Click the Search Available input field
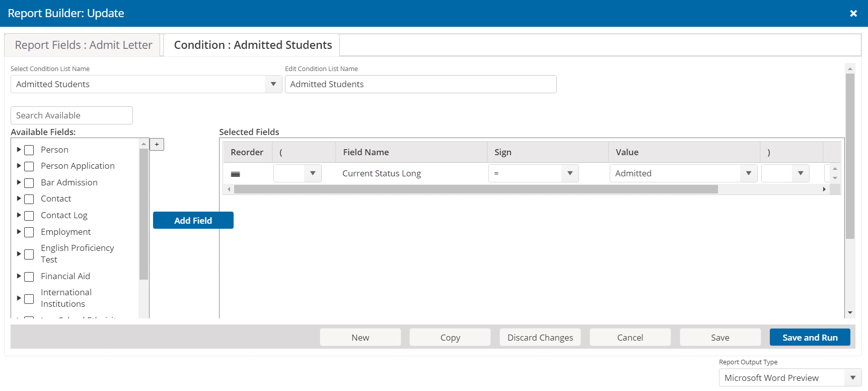 (71, 115)
